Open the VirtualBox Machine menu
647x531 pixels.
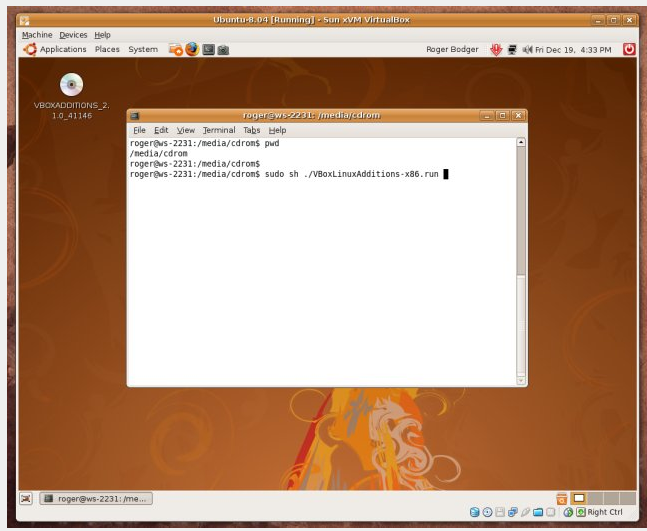point(37,35)
